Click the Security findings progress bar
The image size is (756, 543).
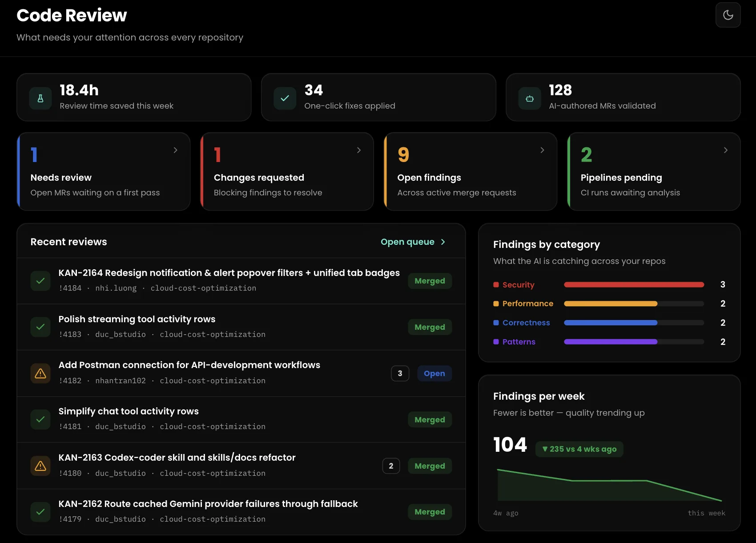point(634,285)
